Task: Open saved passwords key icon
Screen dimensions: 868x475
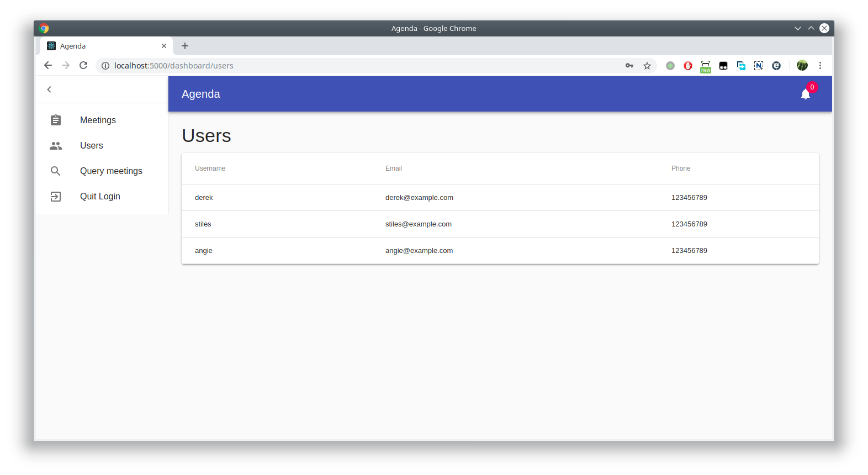Action: point(629,66)
